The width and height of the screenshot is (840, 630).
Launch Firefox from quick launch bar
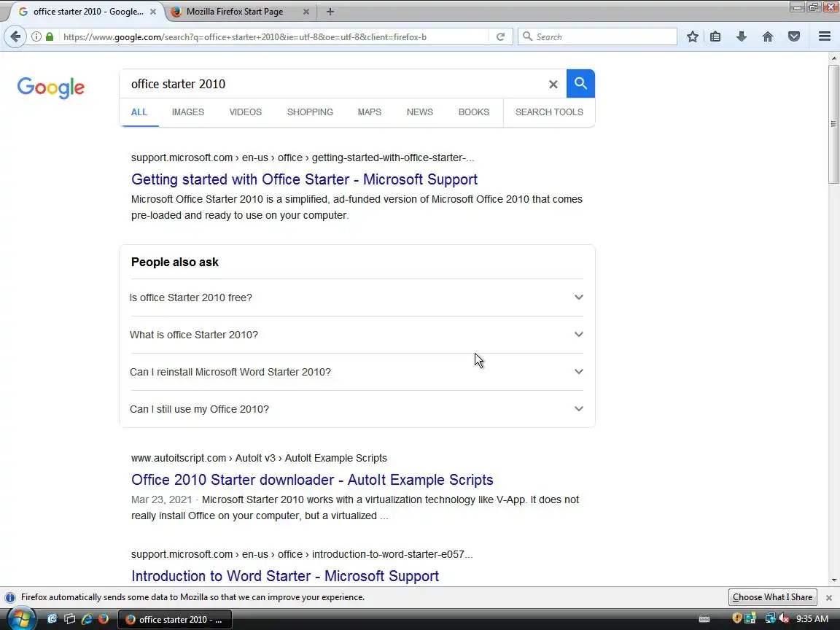104,619
